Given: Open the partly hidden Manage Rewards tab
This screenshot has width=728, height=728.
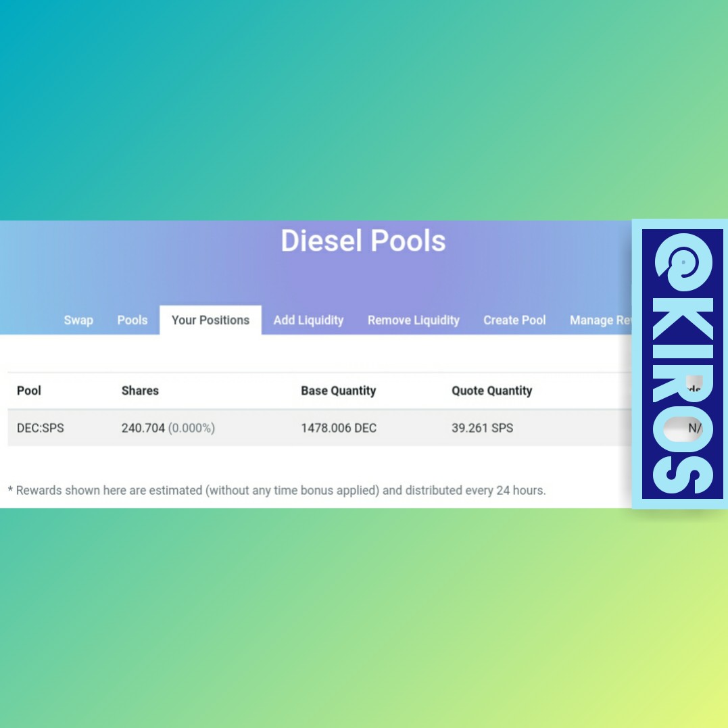Looking at the screenshot, I should click(601, 320).
